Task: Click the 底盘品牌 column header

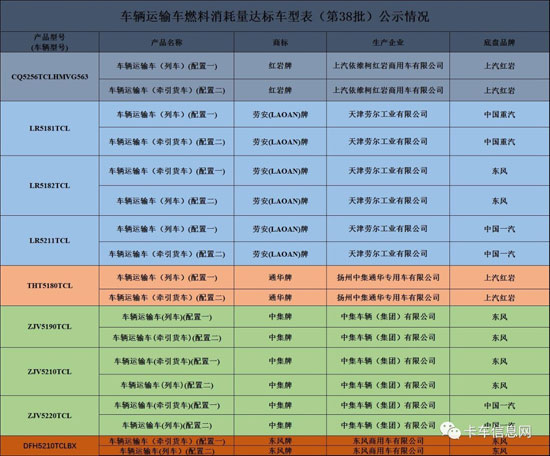Action: point(499,42)
